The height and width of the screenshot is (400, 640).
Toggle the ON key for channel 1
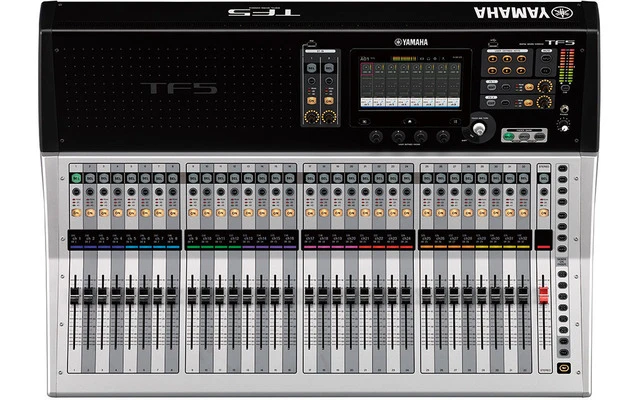76,213
